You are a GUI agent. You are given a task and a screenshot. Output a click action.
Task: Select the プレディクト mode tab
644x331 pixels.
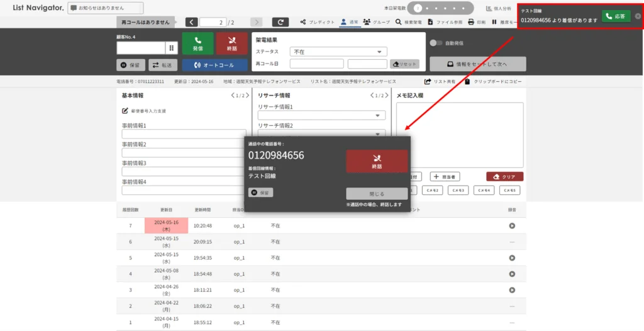pos(317,22)
